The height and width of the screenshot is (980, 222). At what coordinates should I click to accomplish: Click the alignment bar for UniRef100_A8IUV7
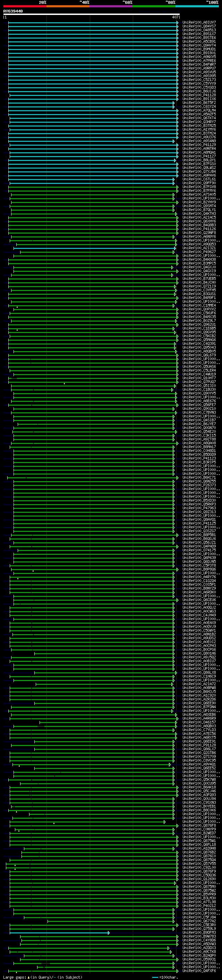pyautogui.click(x=93, y=23)
